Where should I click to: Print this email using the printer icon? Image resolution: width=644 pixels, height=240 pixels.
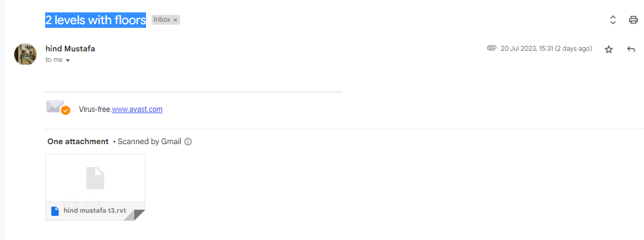point(633,20)
